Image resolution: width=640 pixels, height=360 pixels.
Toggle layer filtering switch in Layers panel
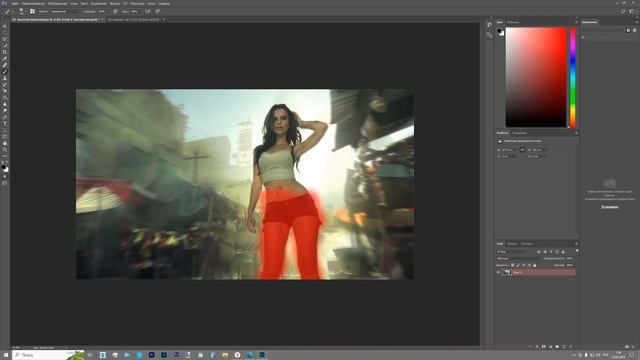pos(576,252)
